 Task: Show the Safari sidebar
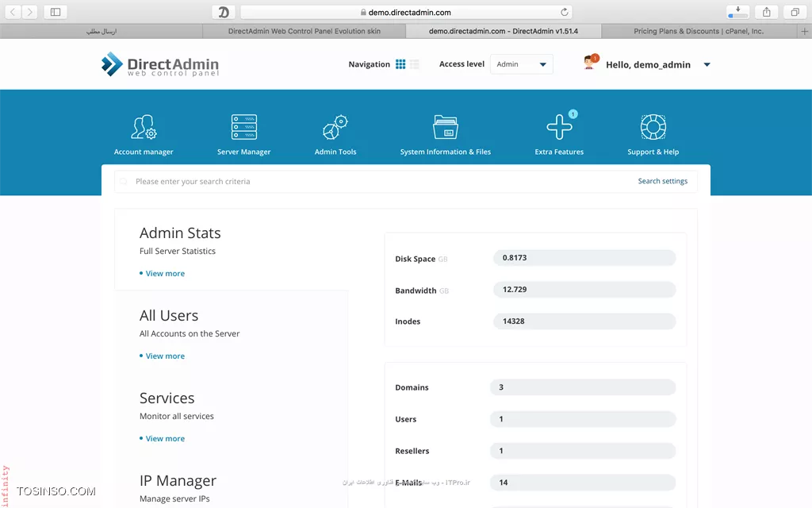(56, 12)
